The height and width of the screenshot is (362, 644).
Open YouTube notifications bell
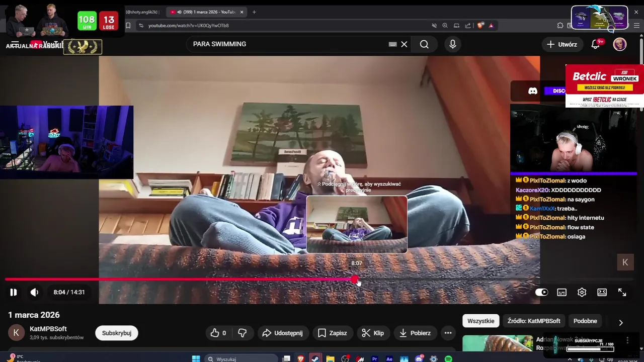click(596, 44)
